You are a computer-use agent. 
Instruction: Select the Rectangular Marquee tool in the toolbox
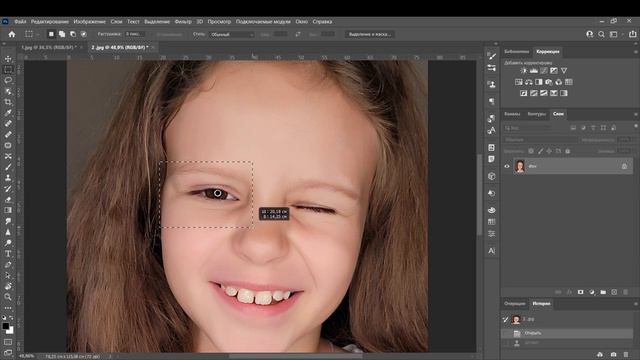(8, 69)
